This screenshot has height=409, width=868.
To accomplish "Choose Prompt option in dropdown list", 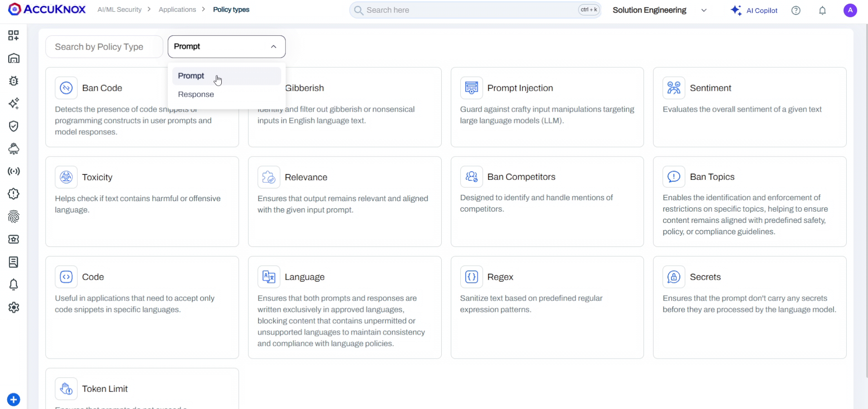I will (x=191, y=76).
